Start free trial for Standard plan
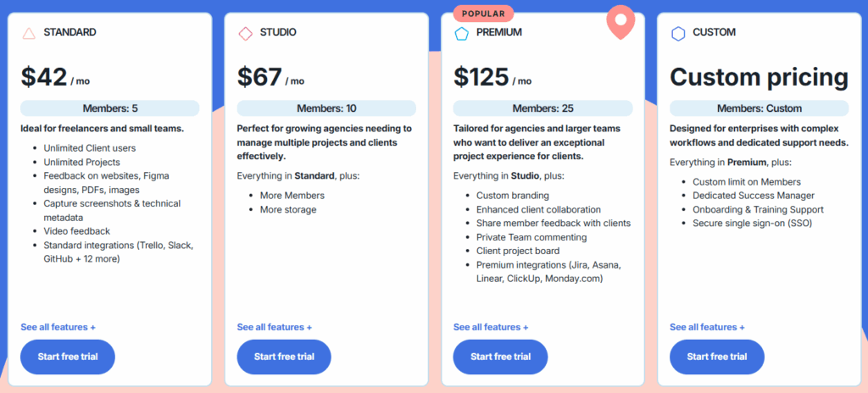868x393 pixels. [x=68, y=357]
